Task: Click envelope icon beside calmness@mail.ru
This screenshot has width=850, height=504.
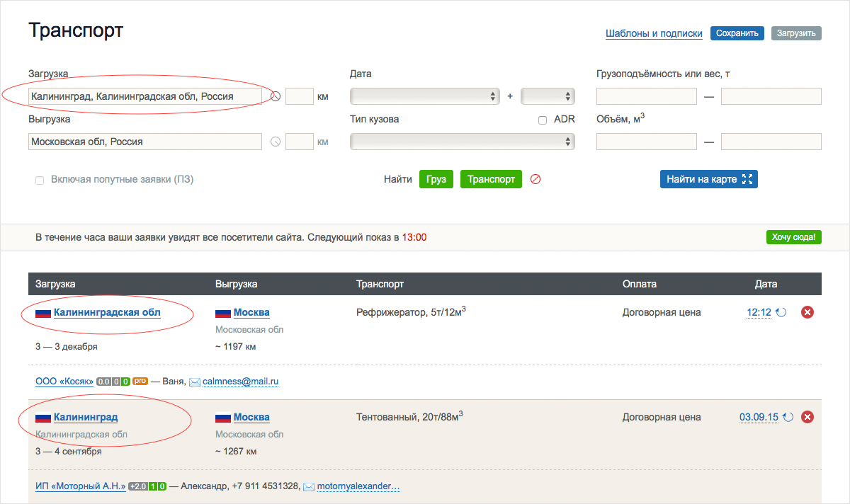Action: pos(194,382)
